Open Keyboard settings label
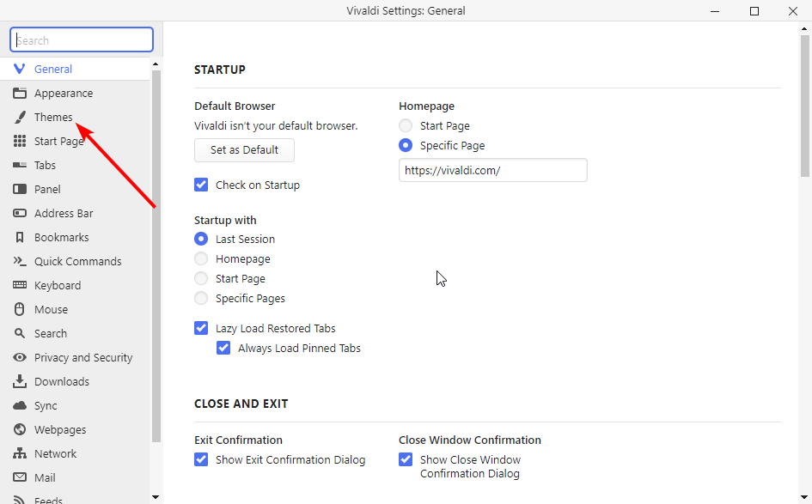812x504 pixels. pyautogui.click(x=58, y=286)
